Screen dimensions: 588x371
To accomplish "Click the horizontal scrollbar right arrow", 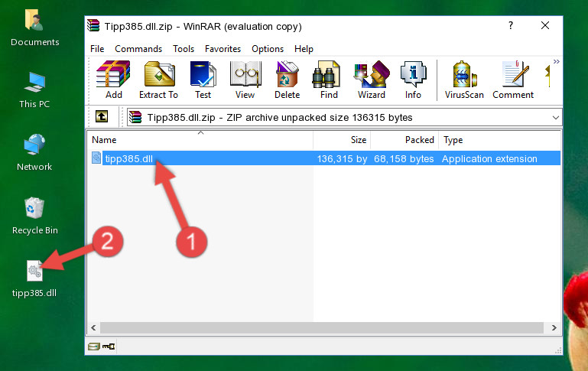I will click(x=554, y=327).
